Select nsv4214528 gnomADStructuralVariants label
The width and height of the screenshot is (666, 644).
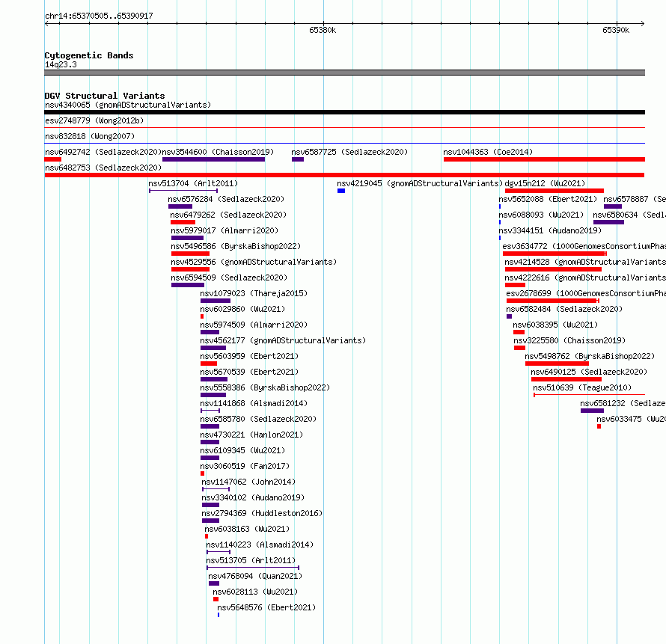click(585, 262)
